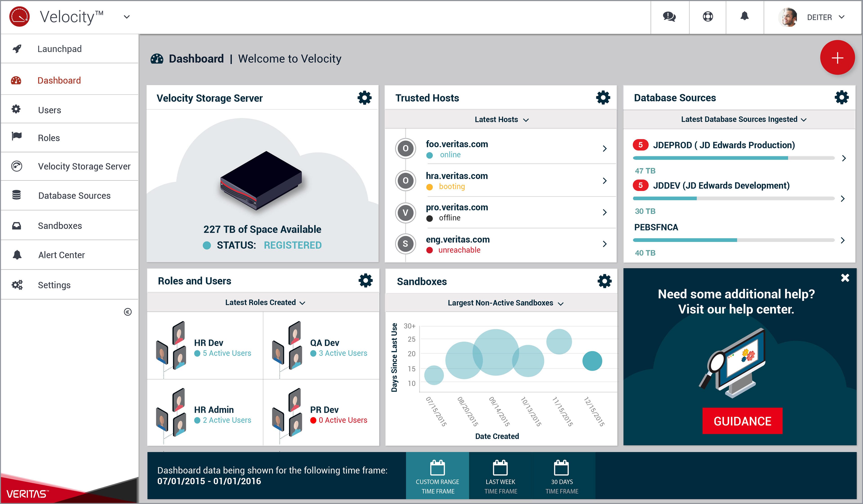This screenshot has width=863, height=504.
Task: Switch to Last Week time frame
Action: pos(500,476)
